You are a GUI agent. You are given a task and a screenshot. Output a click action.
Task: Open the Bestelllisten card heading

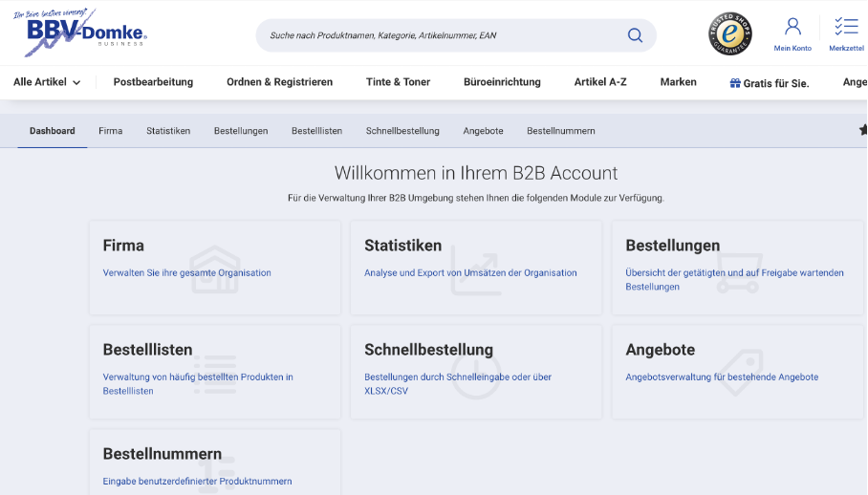pos(148,350)
